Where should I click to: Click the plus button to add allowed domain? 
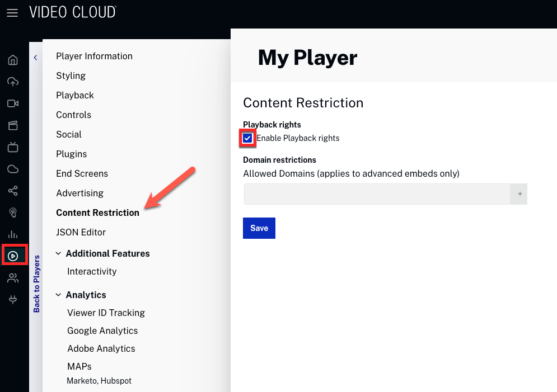(x=519, y=194)
